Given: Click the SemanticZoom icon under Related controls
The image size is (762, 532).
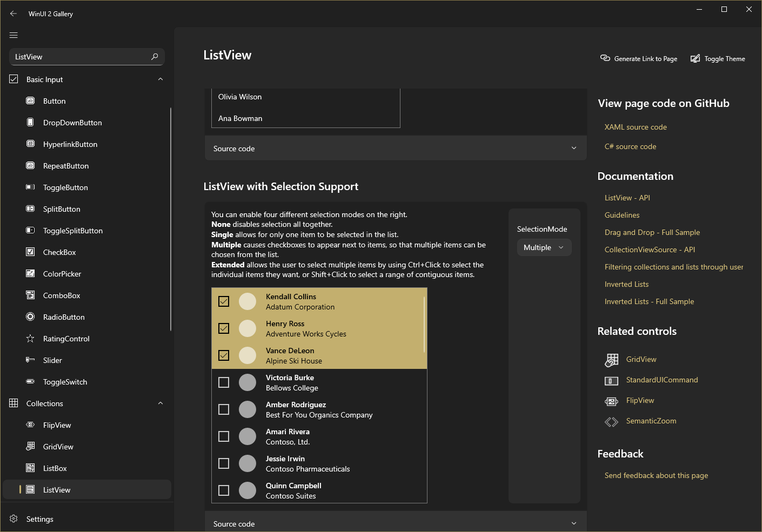Looking at the screenshot, I should point(611,421).
